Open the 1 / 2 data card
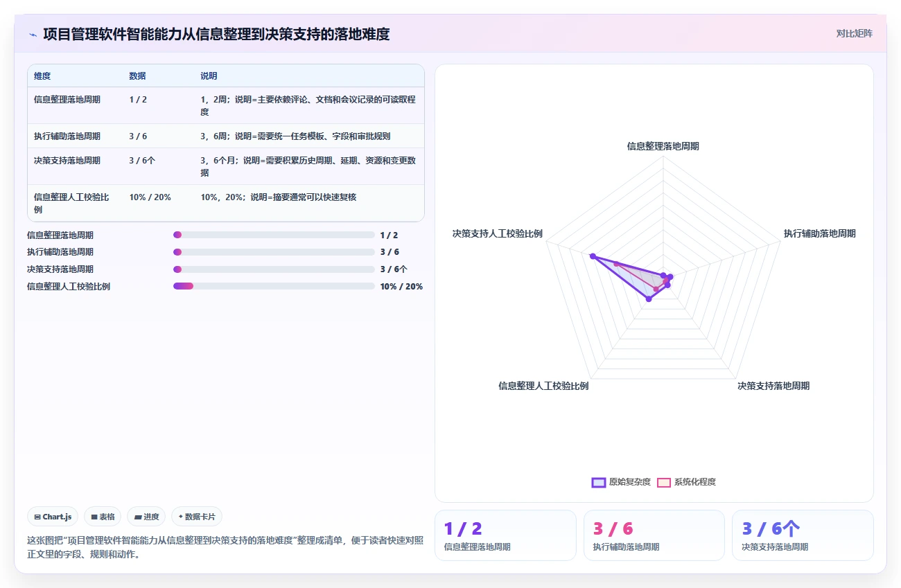Image resolution: width=901 pixels, height=588 pixels. coord(505,535)
